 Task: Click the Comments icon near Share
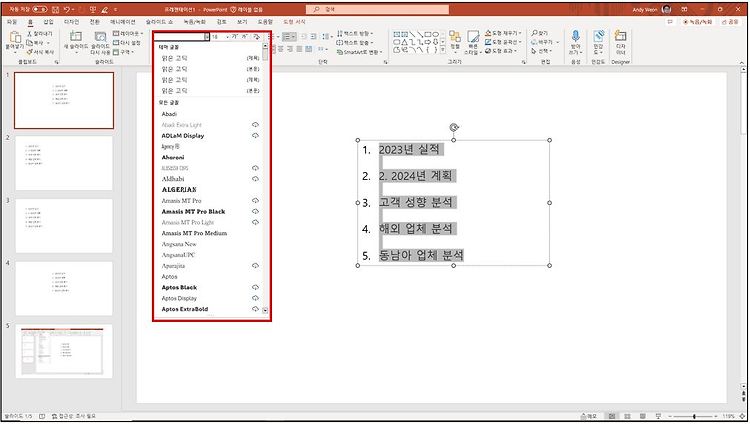point(670,22)
